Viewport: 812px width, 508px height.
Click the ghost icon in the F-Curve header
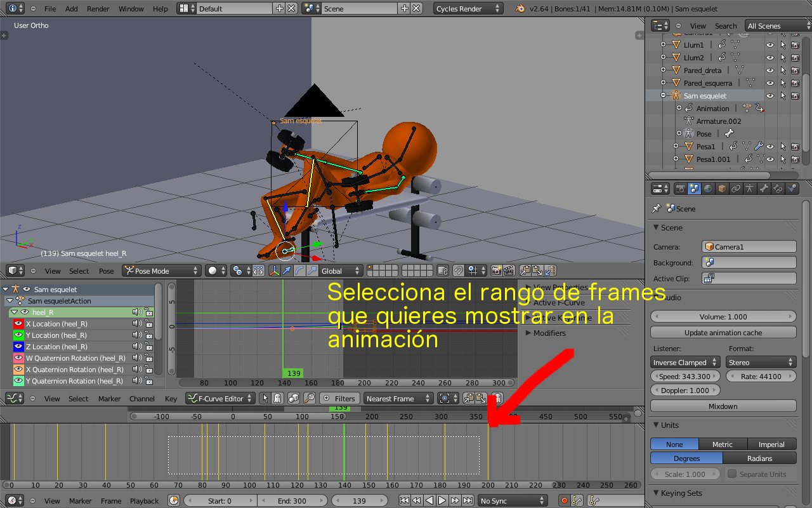[x=277, y=398]
